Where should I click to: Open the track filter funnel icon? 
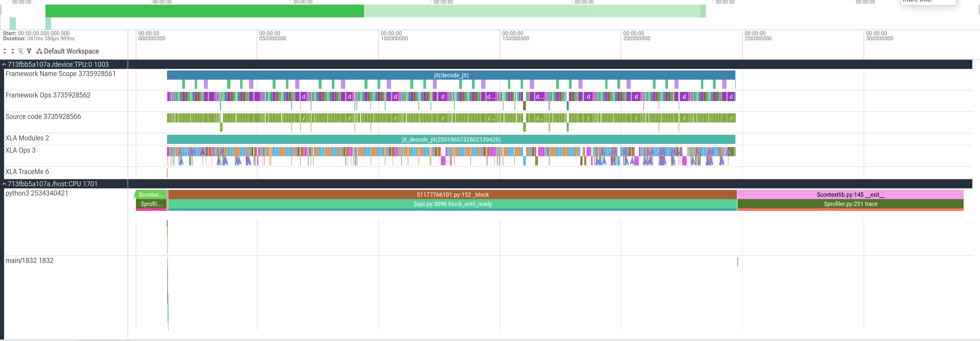(29, 51)
